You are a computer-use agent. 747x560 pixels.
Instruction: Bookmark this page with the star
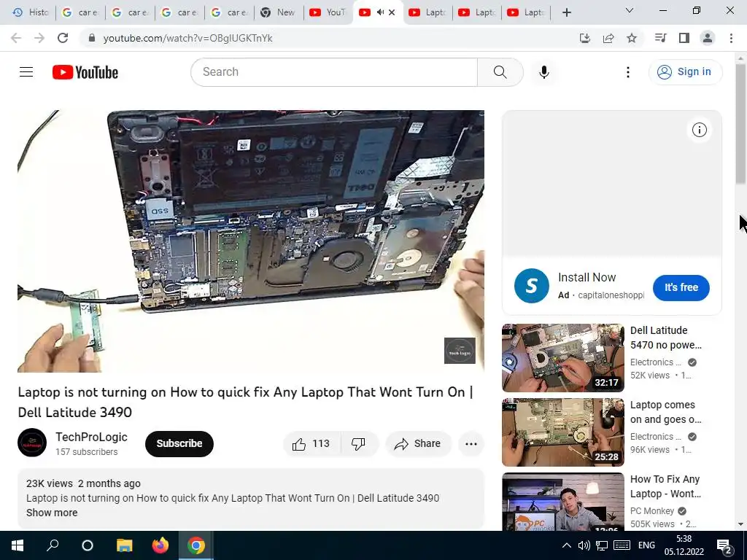632,38
